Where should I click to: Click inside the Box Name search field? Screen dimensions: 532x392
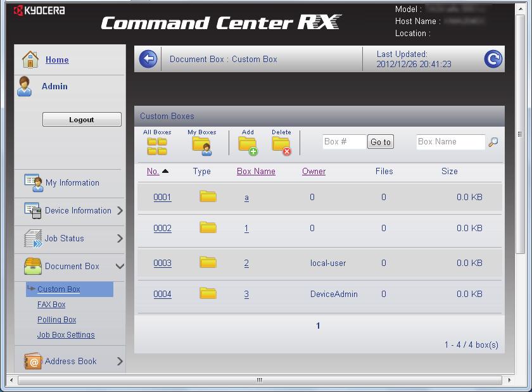(x=450, y=141)
